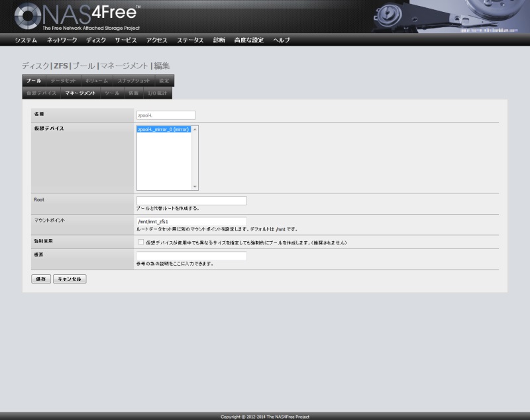Click the キャンセル button

[x=70, y=279]
